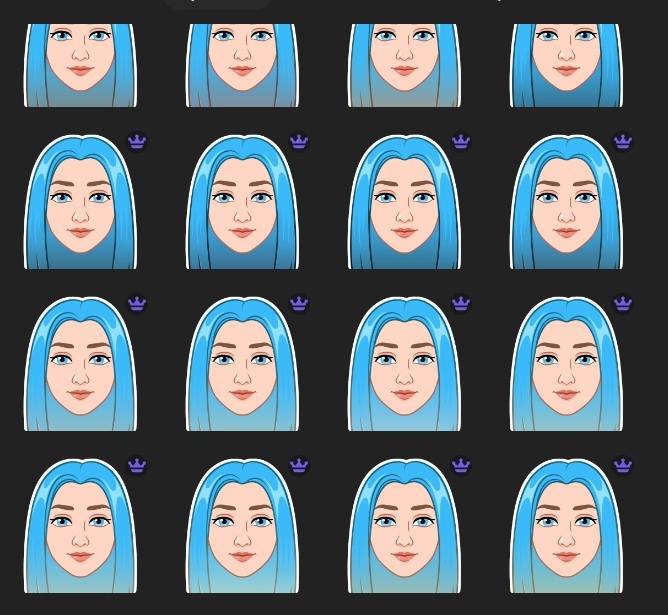Screen dimensions: 668x615
Task: Select second avatar in partially visible top row
Action: click(242, 65)
